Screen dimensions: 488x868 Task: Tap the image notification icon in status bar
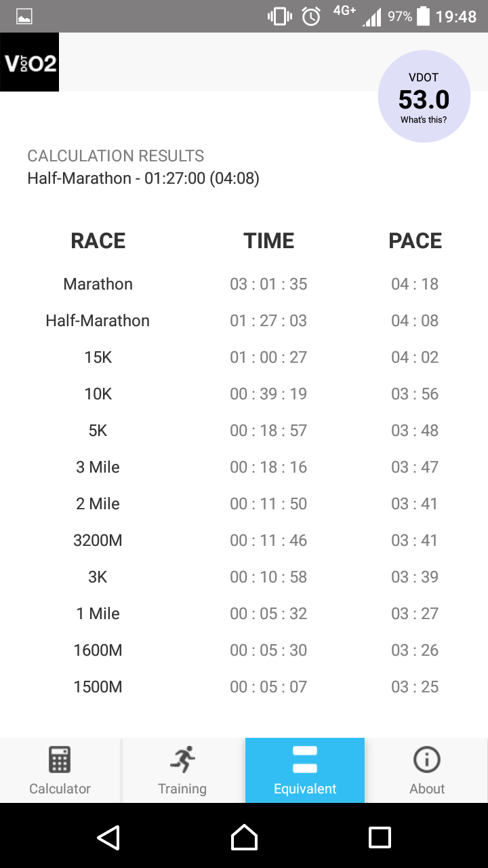click(24, 16)
